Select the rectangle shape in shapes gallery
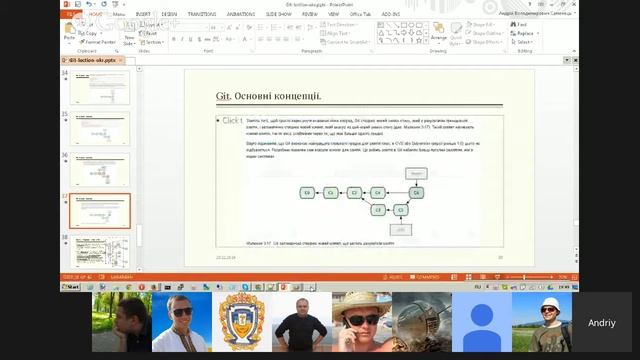This screenshot has height=360, width=640. [404, 25]
